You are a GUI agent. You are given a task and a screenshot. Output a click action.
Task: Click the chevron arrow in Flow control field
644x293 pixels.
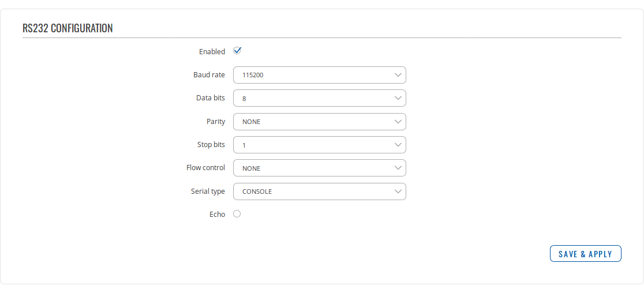coord(398,168)
